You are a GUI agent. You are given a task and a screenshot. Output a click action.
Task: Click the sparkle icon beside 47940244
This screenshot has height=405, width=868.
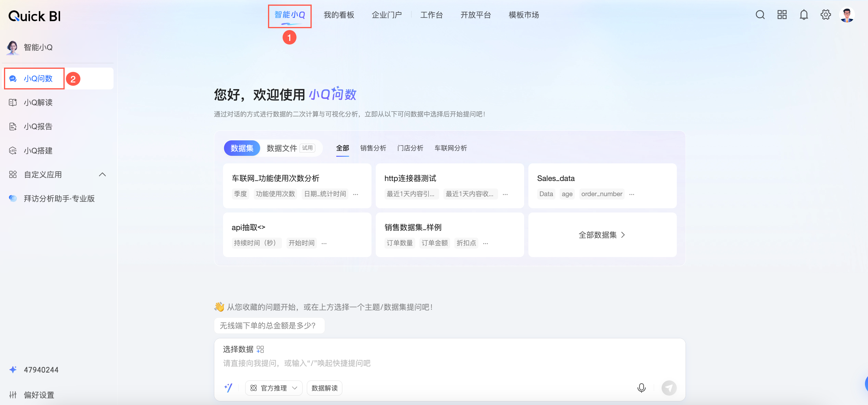point(13,370)
